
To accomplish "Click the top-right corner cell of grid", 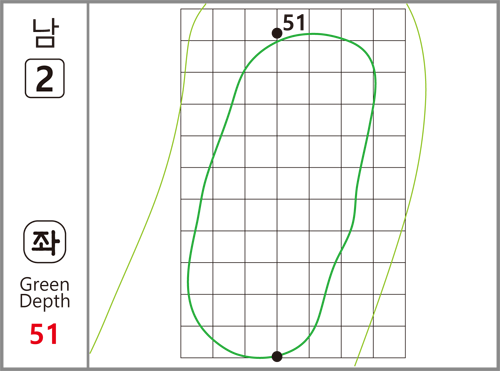I will [x=389, y=25].
